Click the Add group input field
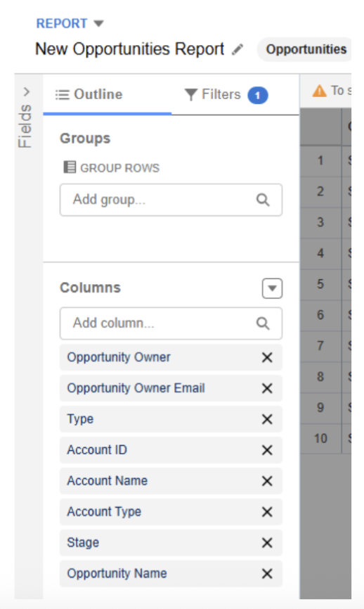The width and height of the screenshot is (364, 609). tap(171, 200)
